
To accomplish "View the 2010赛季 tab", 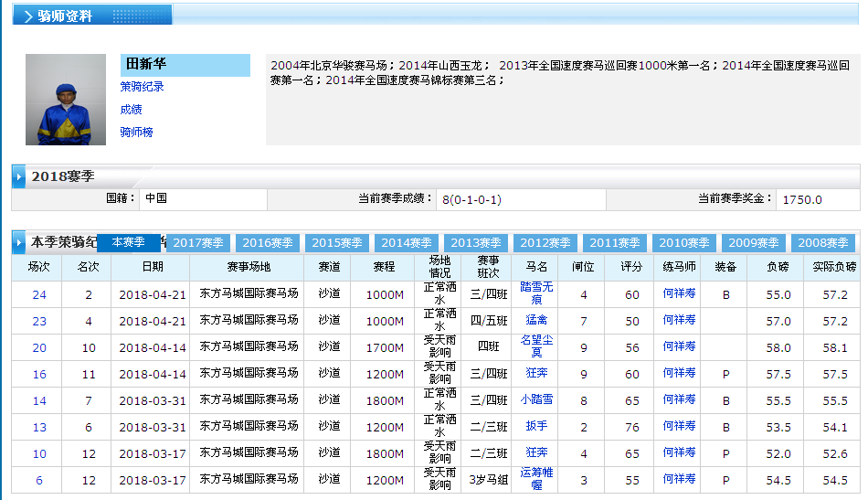I will click(684, 243).
